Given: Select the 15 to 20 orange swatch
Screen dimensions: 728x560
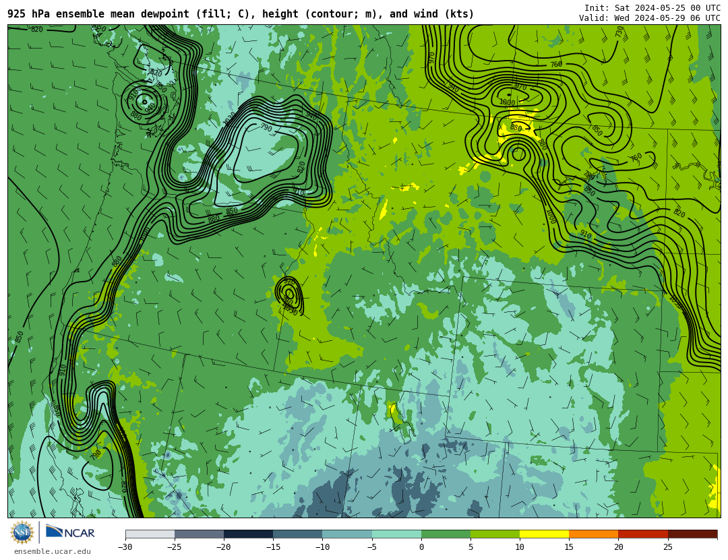Looking at the screenshot, I should (594, 534).
